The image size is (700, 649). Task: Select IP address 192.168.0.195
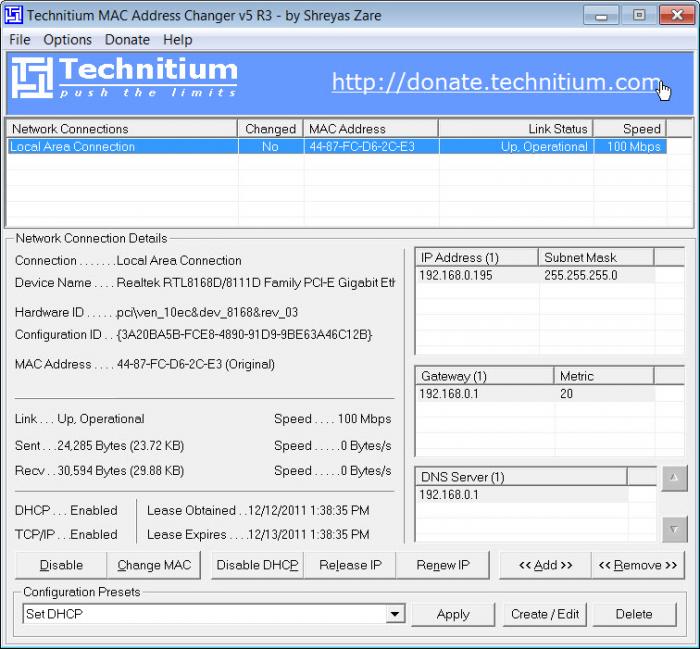(456, 275)
